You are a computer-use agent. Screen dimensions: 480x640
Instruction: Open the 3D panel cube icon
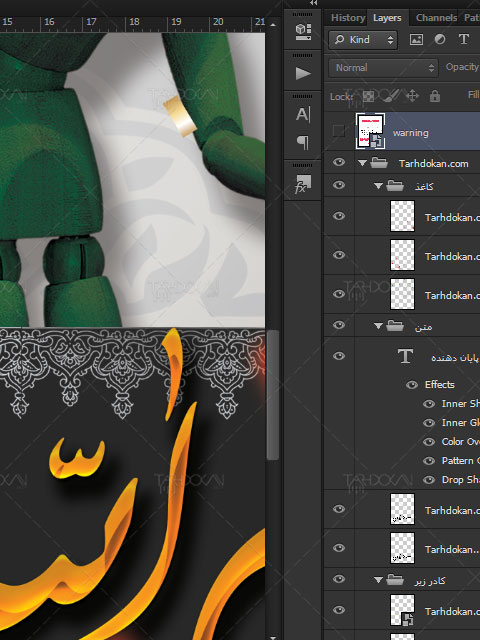[303, 32]
